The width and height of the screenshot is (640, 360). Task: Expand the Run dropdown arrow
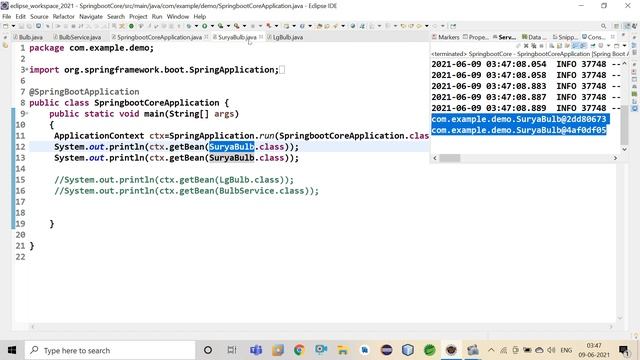coord(212,26)
